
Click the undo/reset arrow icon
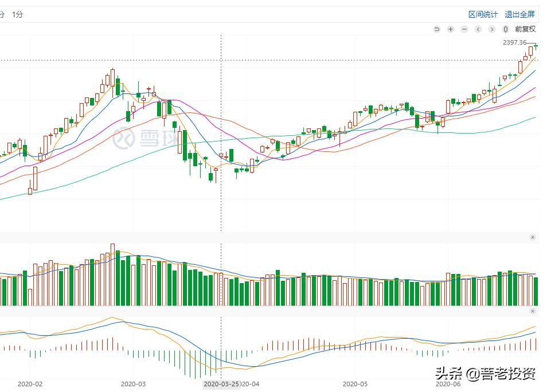437,29
